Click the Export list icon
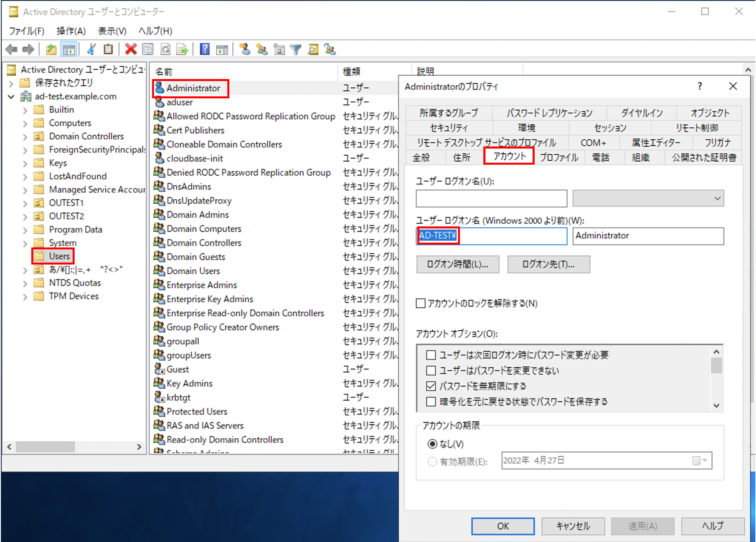This screenshot has height=542, width=756. tap(182, 49)
